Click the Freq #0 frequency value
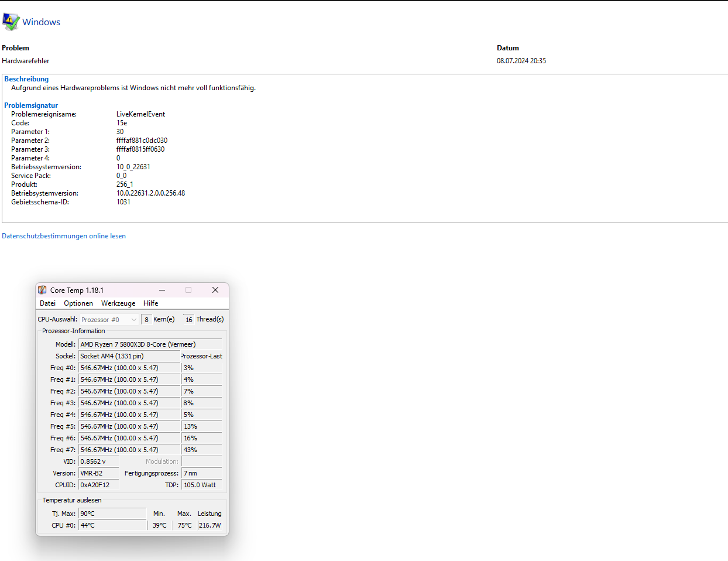Viewport: 728px width, 561px height. click(129, 368)
